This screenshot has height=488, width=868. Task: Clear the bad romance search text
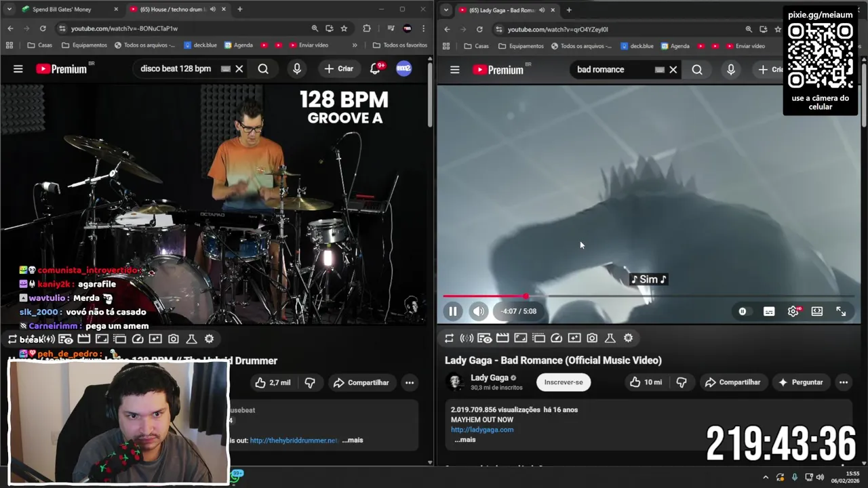pos(673,69)
